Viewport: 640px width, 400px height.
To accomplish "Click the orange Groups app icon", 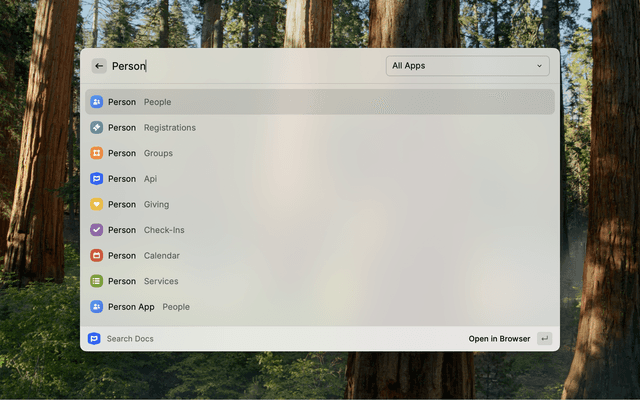I will pyautogui.click(x=97, y=153).
